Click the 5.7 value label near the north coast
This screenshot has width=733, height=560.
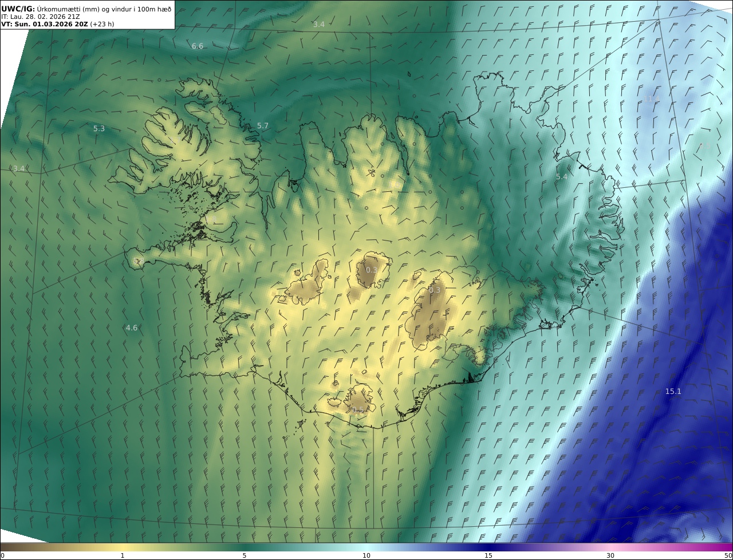(x=263, y=125)
